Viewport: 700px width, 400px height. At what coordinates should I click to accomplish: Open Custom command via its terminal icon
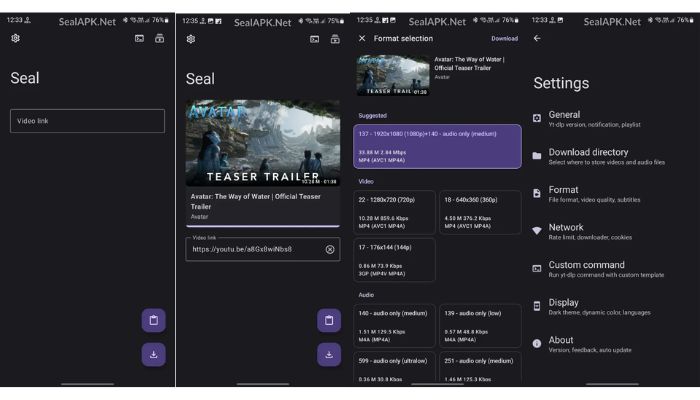click(x=537, y=268)
